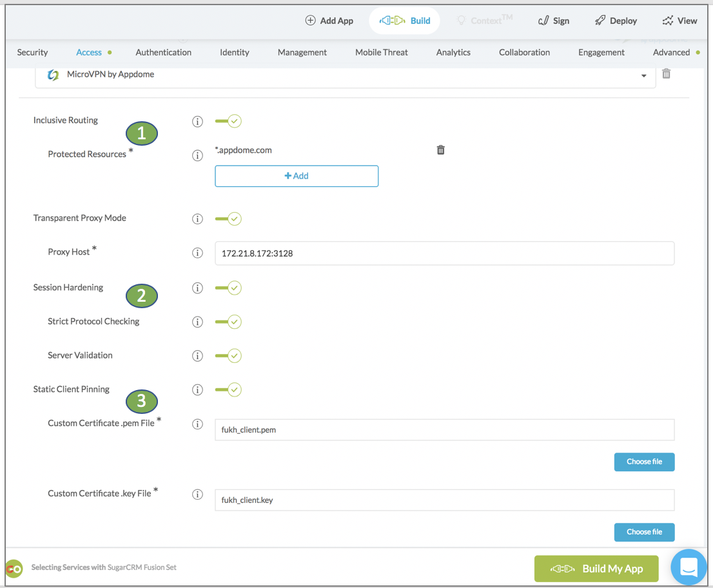Image resolution: width=713 pixels, height=588 pixels.
Task: Click the Build My App button
Action: pos(596,569)
